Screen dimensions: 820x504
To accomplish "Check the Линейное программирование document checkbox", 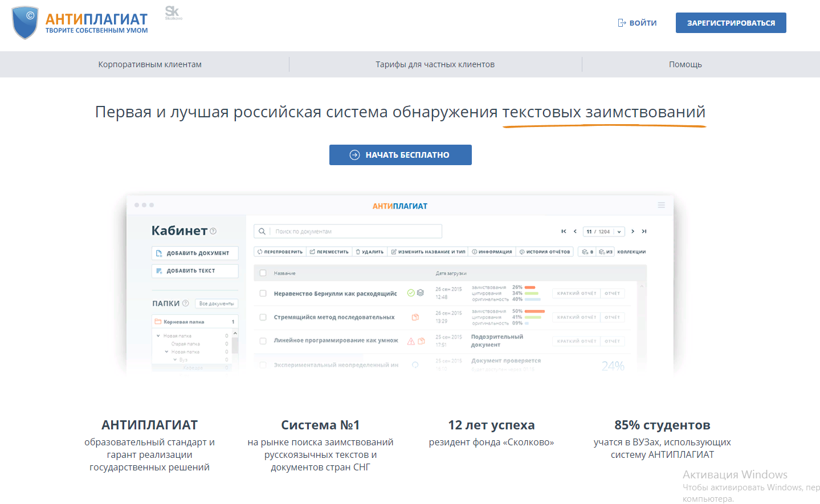I will pyautogui.click(x=263, y=341).
